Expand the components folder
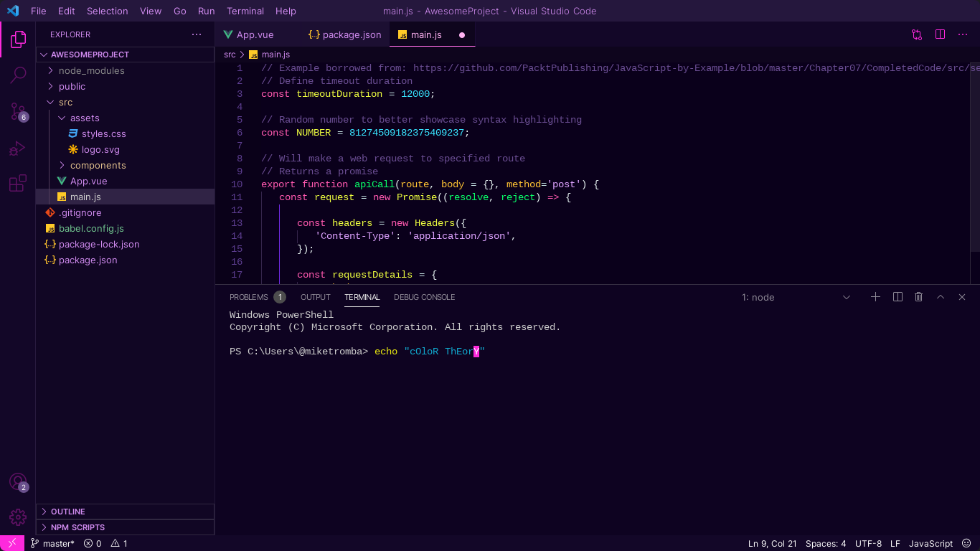Image resolution: width=980 pixels, height=551 pixels. pos(125,165)
